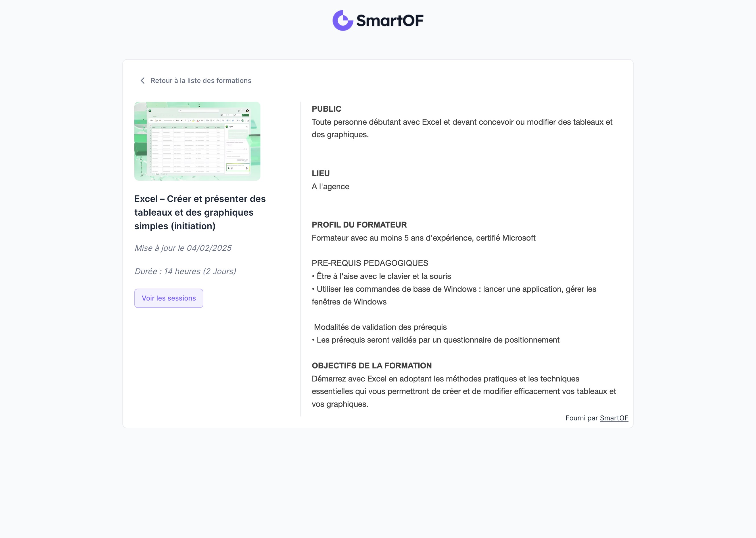
Task: Click the "Mise à jour le 04/02/2025" text
Action: (x=183, y=248)
